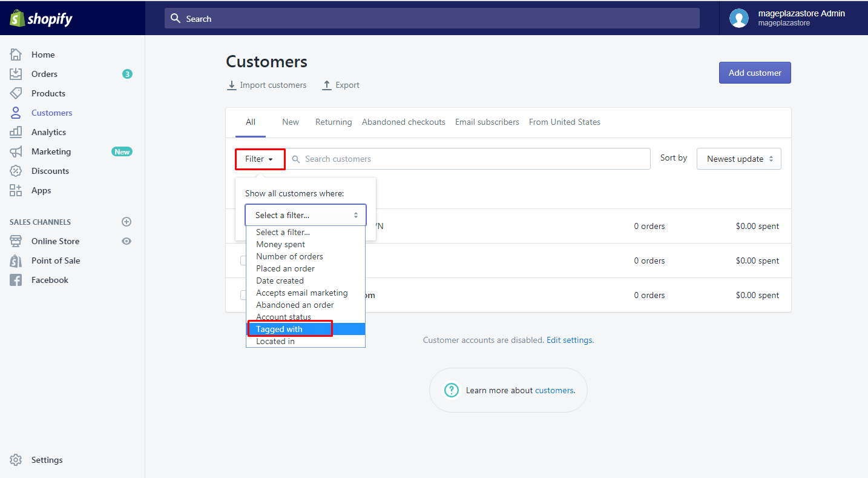This screenshot has width=868, height=478.
Task: Click the Shopify logo
Action: click(41, 18)
